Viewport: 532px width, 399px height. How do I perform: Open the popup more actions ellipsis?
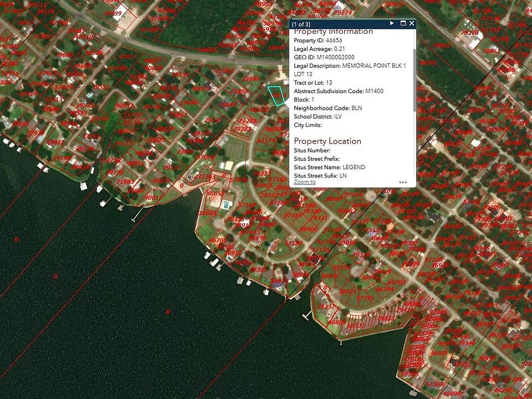(x=403, y=182)
